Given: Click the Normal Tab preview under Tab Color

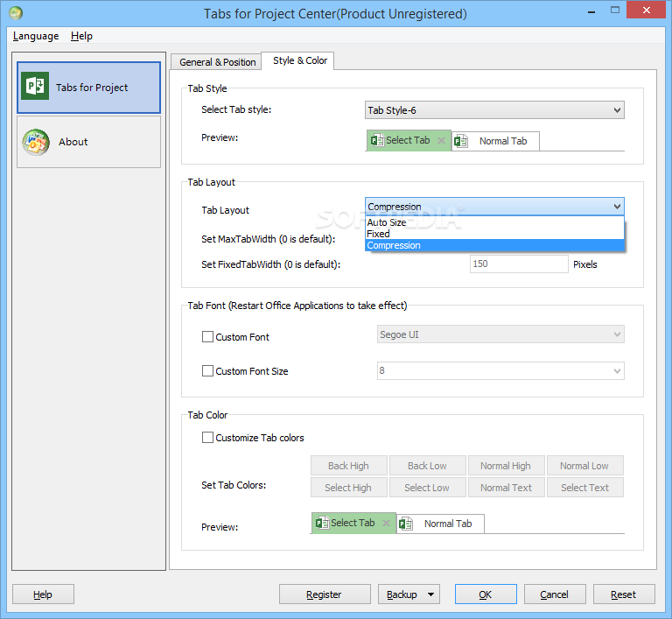Looking at the screenshot, I should pos(441,524).
